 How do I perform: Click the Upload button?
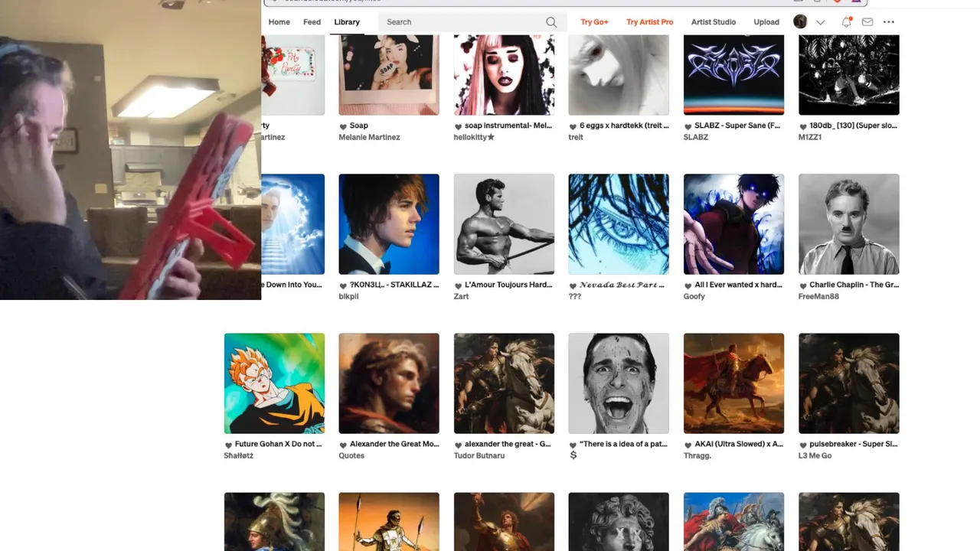pyautogui.click(x=766, y=22)
